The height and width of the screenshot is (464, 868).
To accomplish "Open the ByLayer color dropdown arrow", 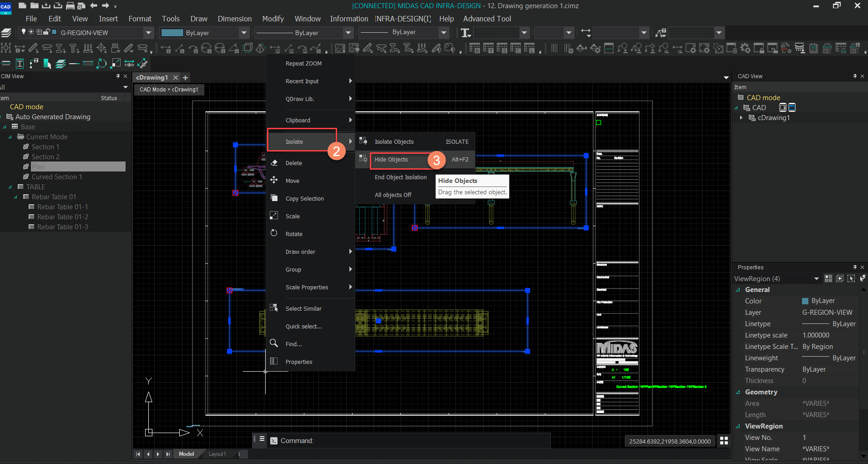I will (x=244, y=33).
